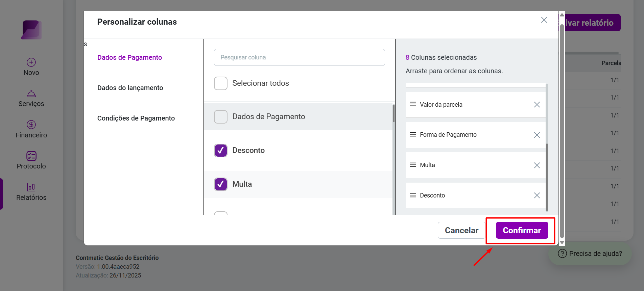This screenshot has height=291, width=644.
Task: Click the Contmatic purple logo icon
Action: pos(31,30)
